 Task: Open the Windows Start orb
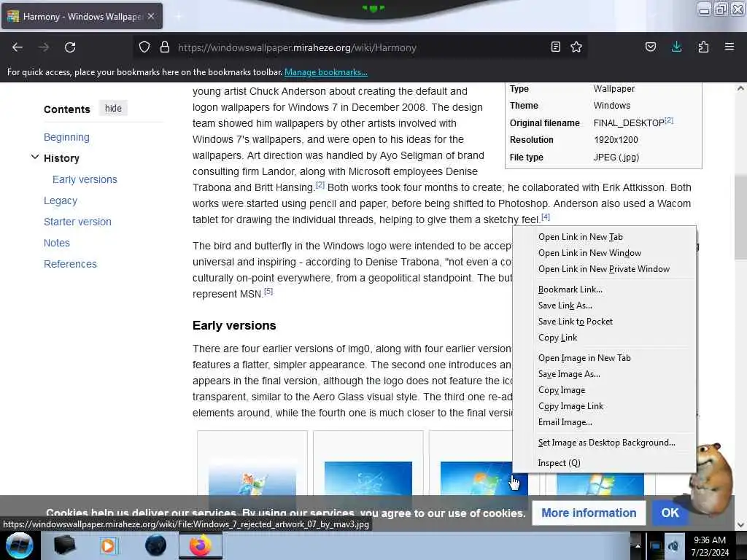tap(20, 545)
